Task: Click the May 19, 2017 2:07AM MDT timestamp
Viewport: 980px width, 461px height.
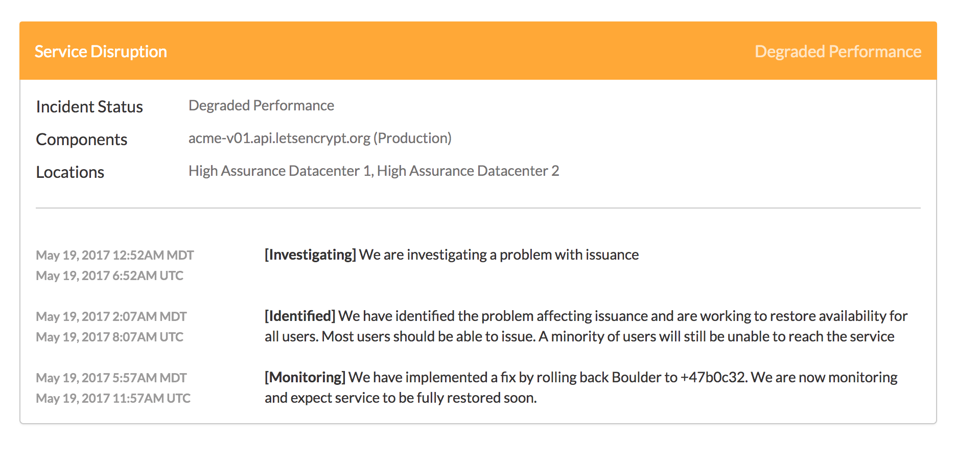Action: (111, 316)
